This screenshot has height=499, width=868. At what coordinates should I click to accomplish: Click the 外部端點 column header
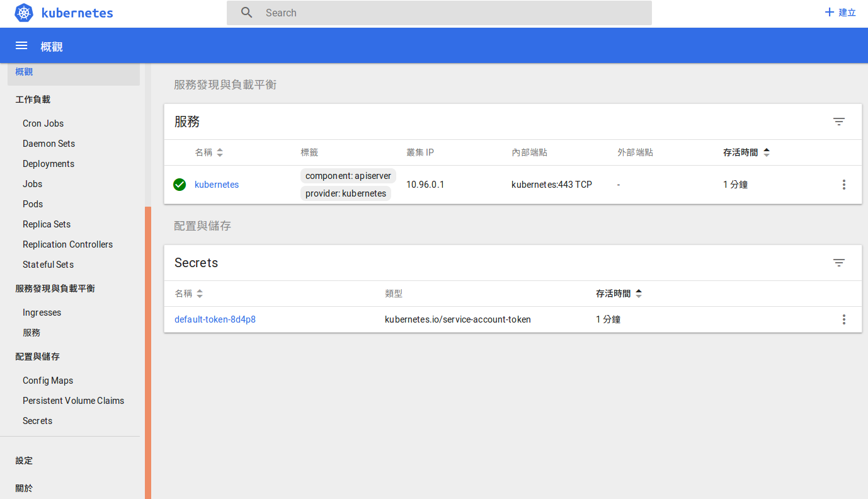tap(635, 152)
